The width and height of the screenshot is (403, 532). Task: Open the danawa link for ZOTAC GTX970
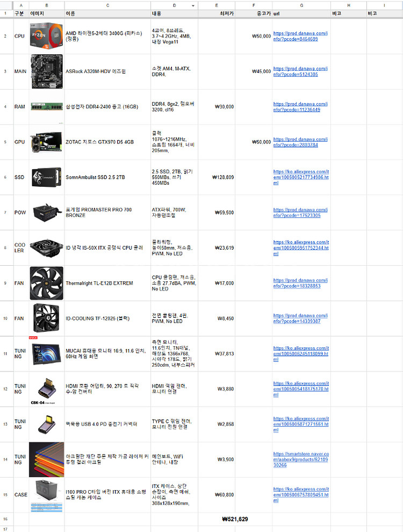point(300,142)
